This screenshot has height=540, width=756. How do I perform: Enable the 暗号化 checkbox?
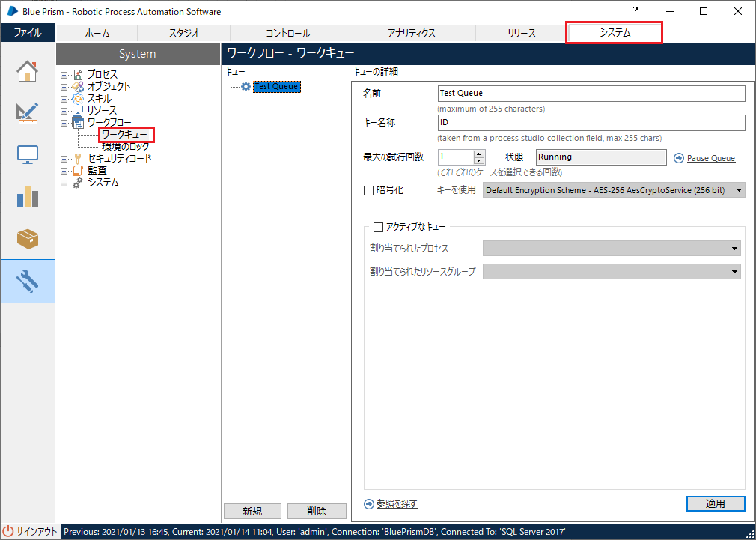pyautogui.click(x=369, y=191)
